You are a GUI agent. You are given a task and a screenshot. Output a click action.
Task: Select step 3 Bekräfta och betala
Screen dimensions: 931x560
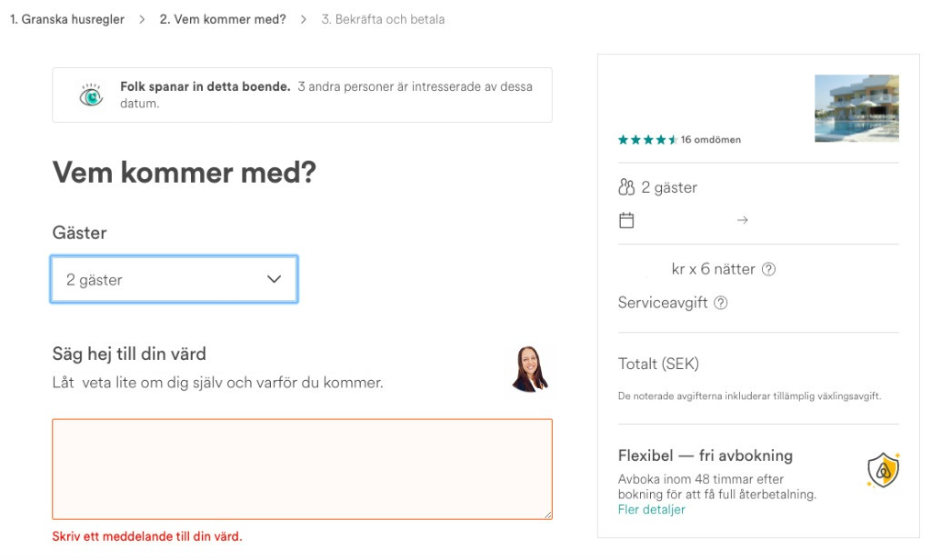(x=383, y=19)
